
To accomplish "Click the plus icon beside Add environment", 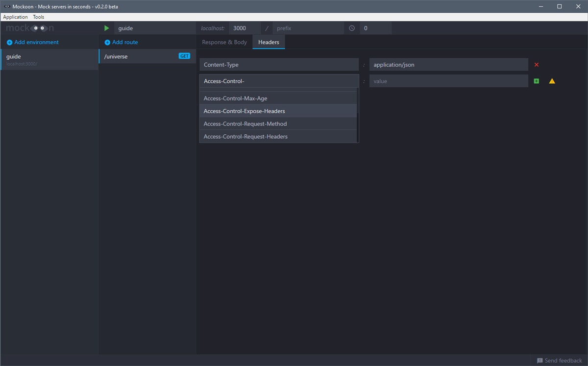I will 9,43.
